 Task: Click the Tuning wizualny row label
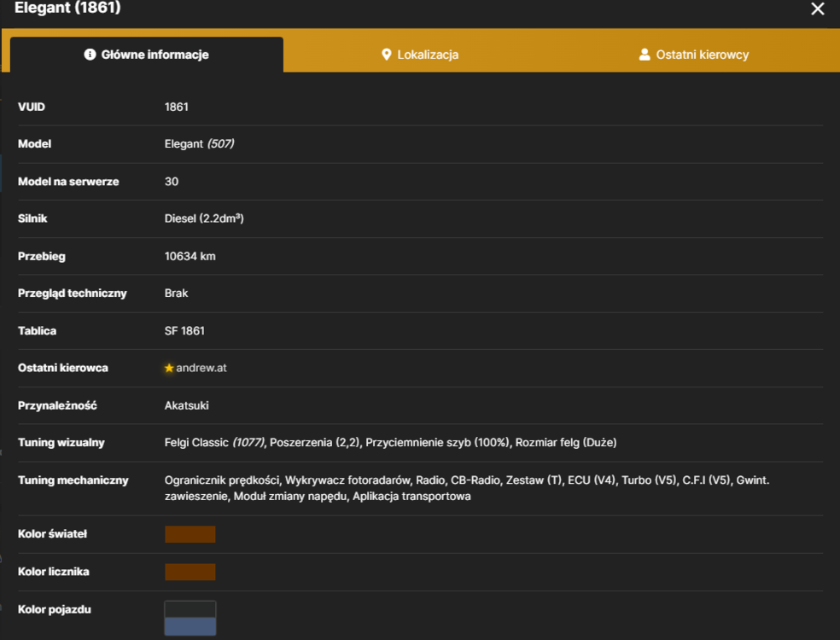click(x=61, y=443)
